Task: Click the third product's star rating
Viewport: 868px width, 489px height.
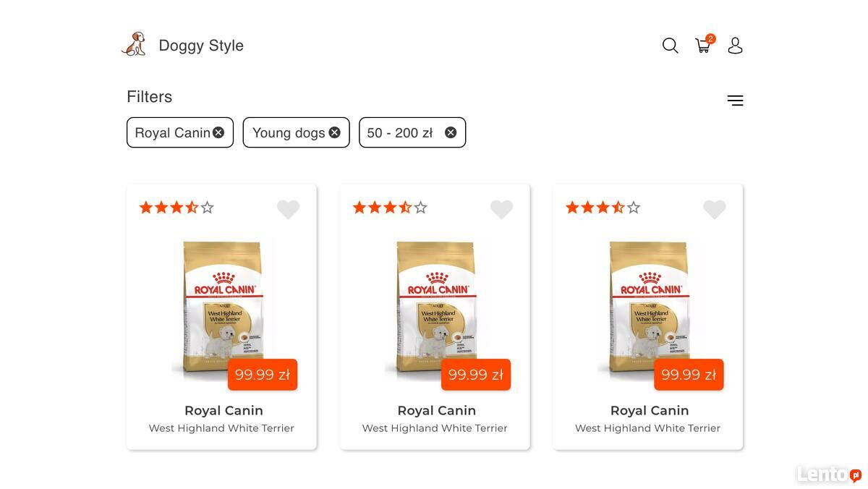Action: tap(603, 208)
